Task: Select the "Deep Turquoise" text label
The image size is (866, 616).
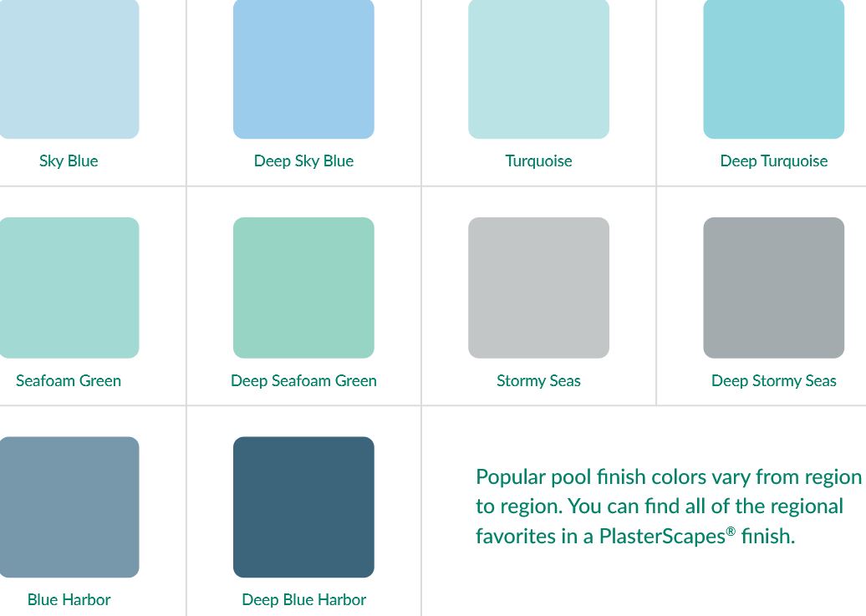Action: (x=773, y=161)
